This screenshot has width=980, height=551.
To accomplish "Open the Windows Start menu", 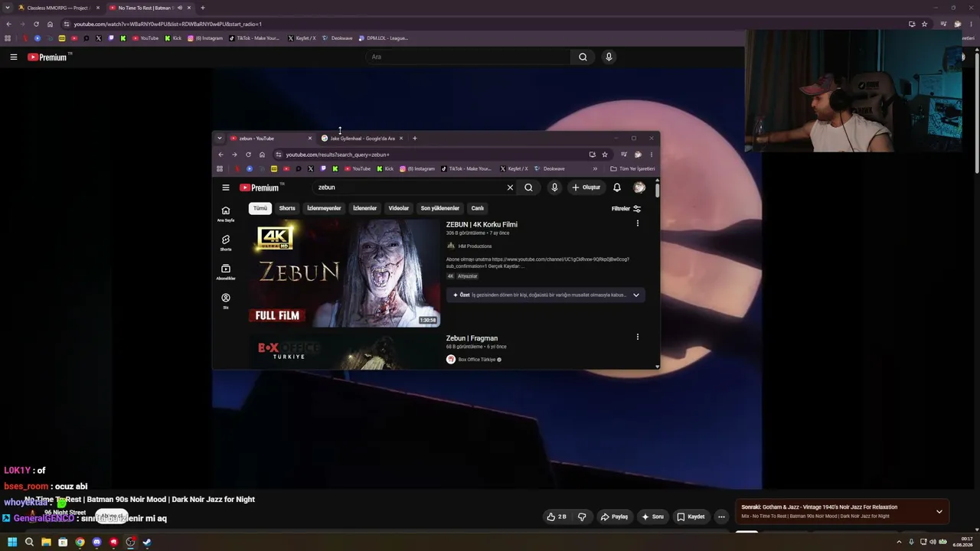I will tap(12, 543).
